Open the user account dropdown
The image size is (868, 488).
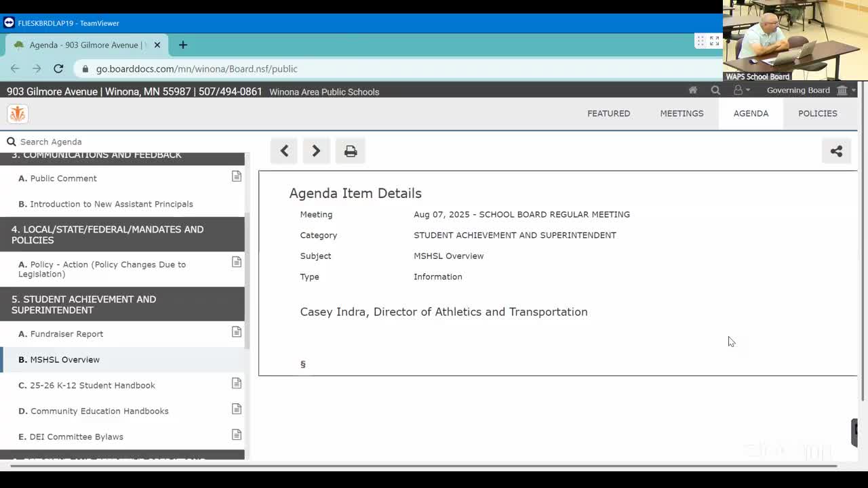[x=741, y=90]
